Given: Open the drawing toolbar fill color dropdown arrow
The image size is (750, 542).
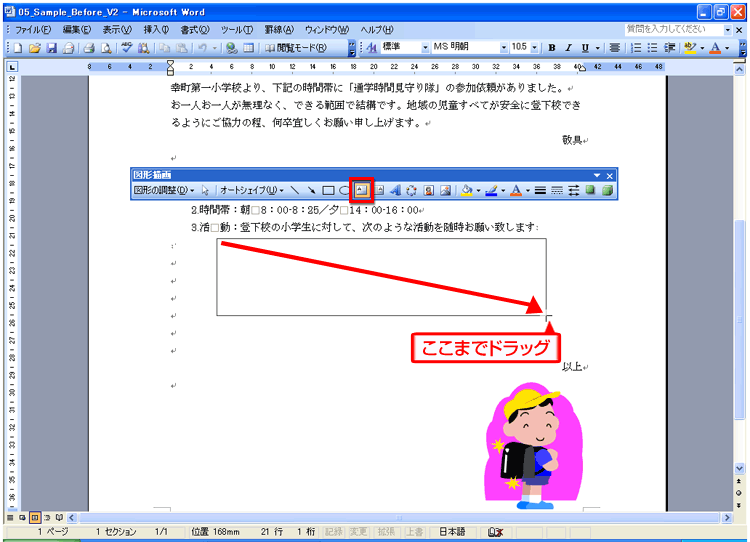Looking at the screenshot, I should point(478,191).
